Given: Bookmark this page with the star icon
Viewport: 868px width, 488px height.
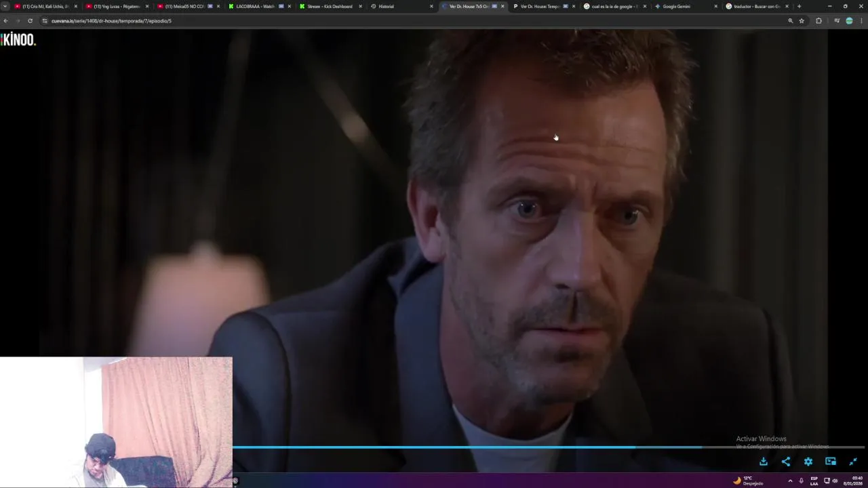Looking at the screenshot, I should click(802, 21).
